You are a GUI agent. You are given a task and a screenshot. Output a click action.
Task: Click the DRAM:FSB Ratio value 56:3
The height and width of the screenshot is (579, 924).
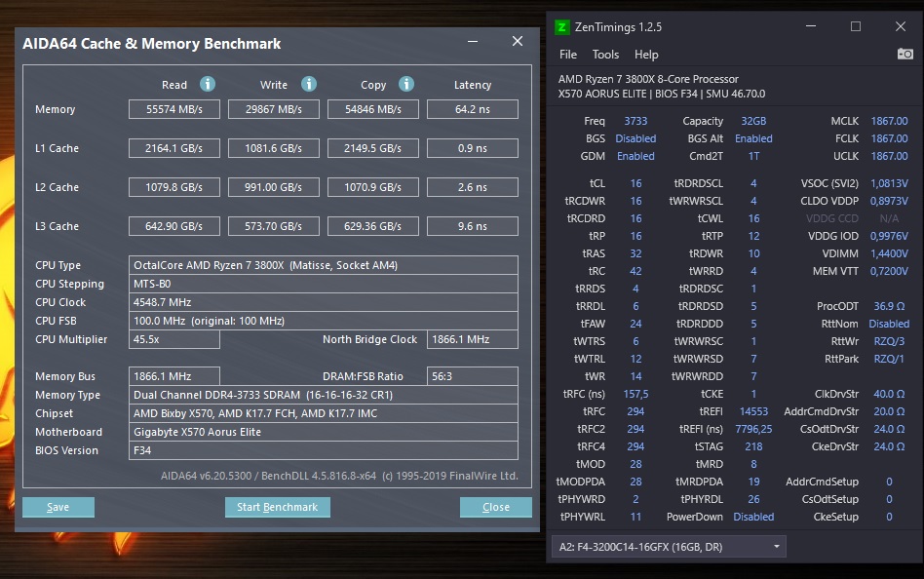[x=473, y=376]
